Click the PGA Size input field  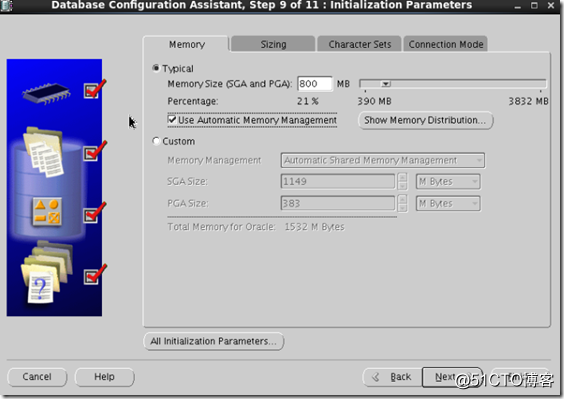point(337,203)
